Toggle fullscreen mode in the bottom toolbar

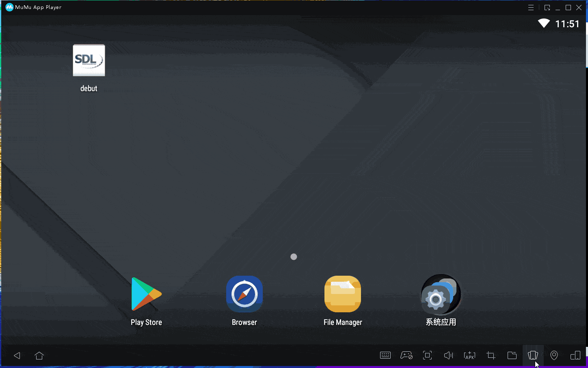(x=427, y=355)
